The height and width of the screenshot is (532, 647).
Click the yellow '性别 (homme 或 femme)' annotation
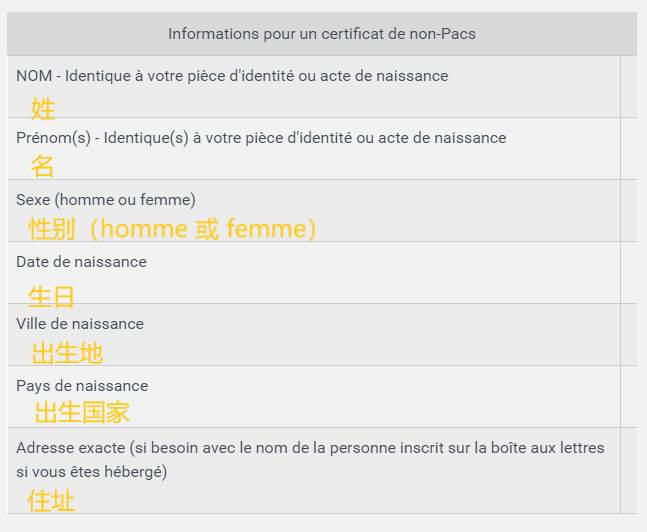[172, 229]
